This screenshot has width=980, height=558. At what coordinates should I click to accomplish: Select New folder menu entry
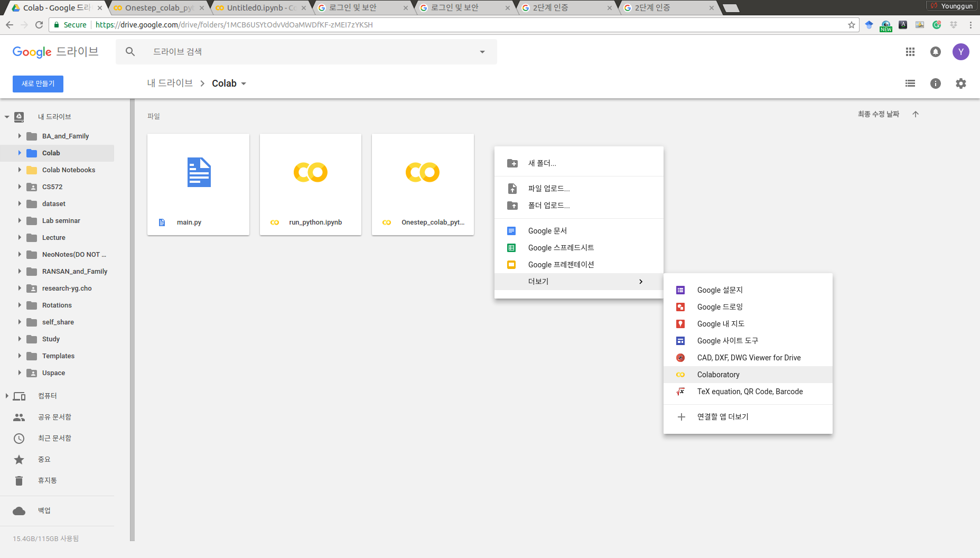tap(579, 163)
